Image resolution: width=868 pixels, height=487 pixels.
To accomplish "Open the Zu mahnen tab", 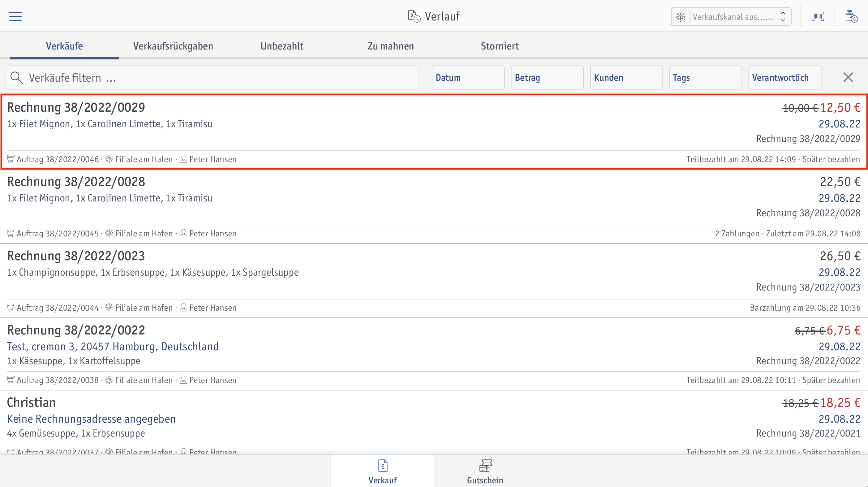I will pyautogui.click(x=391, y=46).
